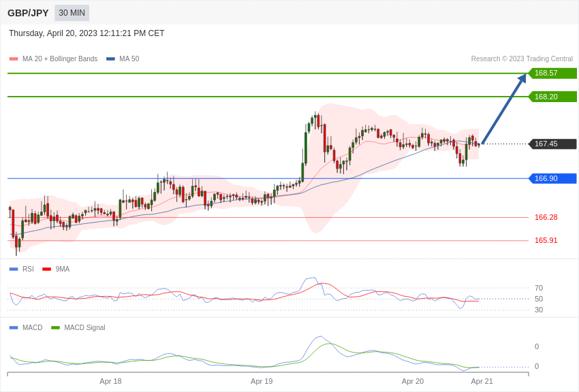Click the 166.28 support price label

546,217
